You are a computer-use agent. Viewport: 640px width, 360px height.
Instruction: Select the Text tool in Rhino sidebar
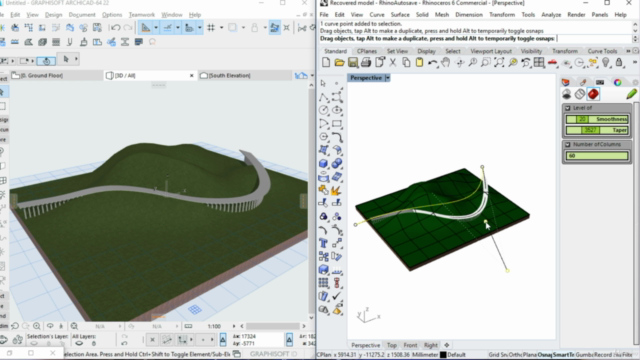pyautogui.click(x=324, y=243)
